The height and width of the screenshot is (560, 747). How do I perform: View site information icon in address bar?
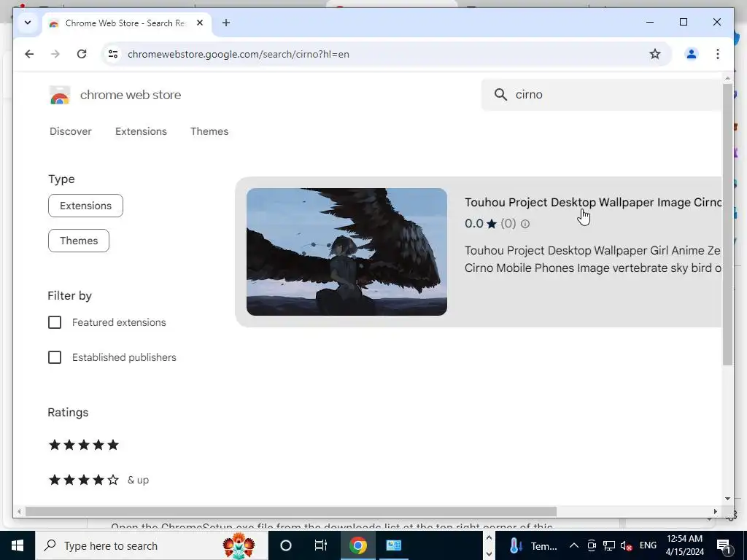(113, 54)
